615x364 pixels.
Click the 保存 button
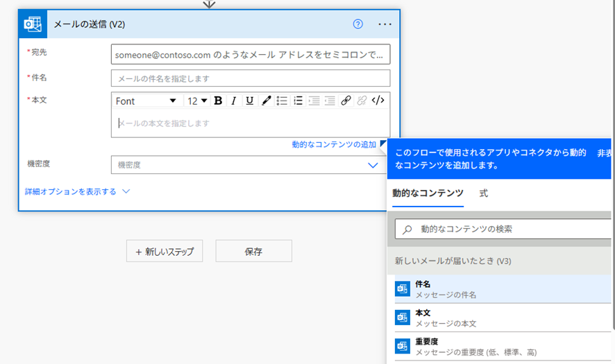click(253, 251)
